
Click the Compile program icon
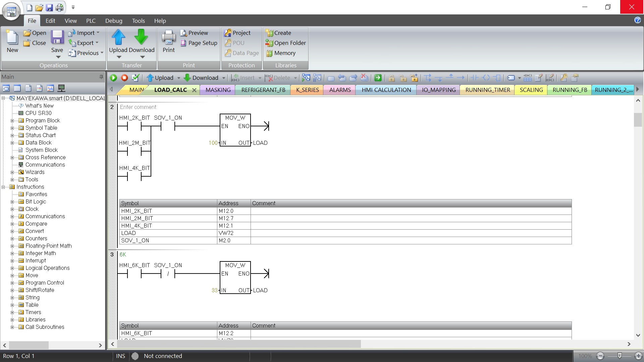coord(136,78)
